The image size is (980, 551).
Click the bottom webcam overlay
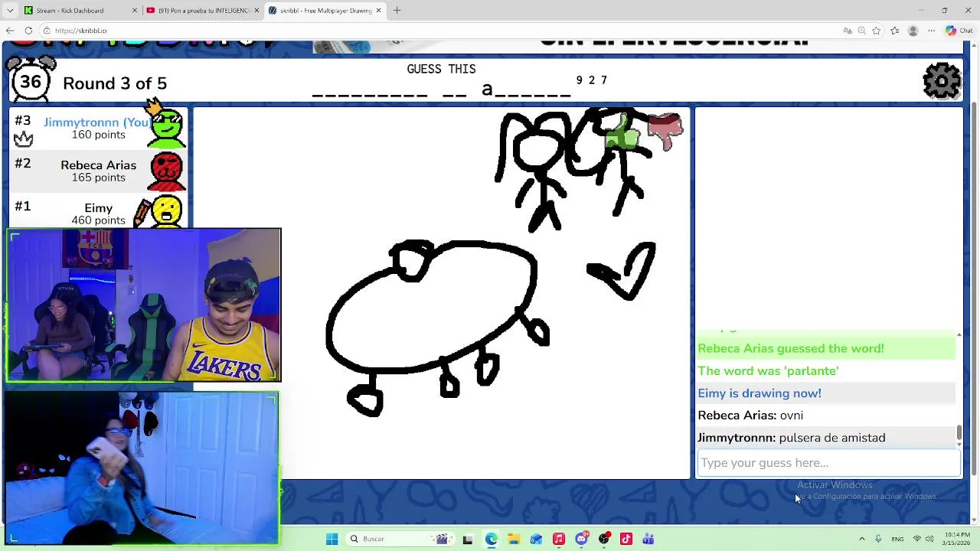click(141, 468)
